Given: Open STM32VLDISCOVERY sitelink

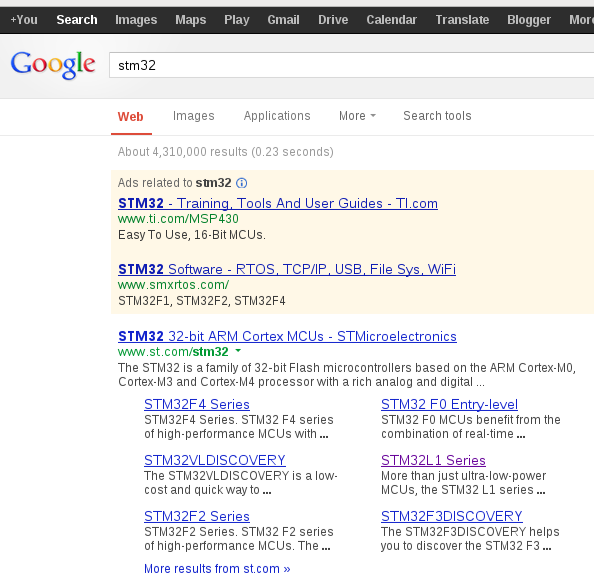Looking at the screenshot, I should click(x=215, y=460).
